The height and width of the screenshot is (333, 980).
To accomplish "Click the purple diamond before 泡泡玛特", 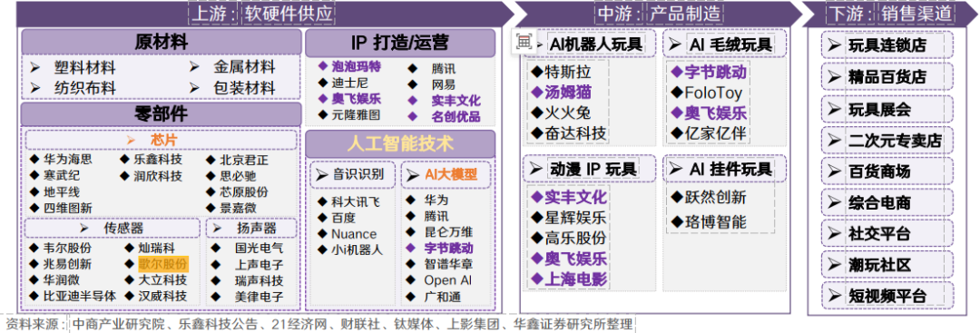I will pyautogui.click(x=322, y=65).
